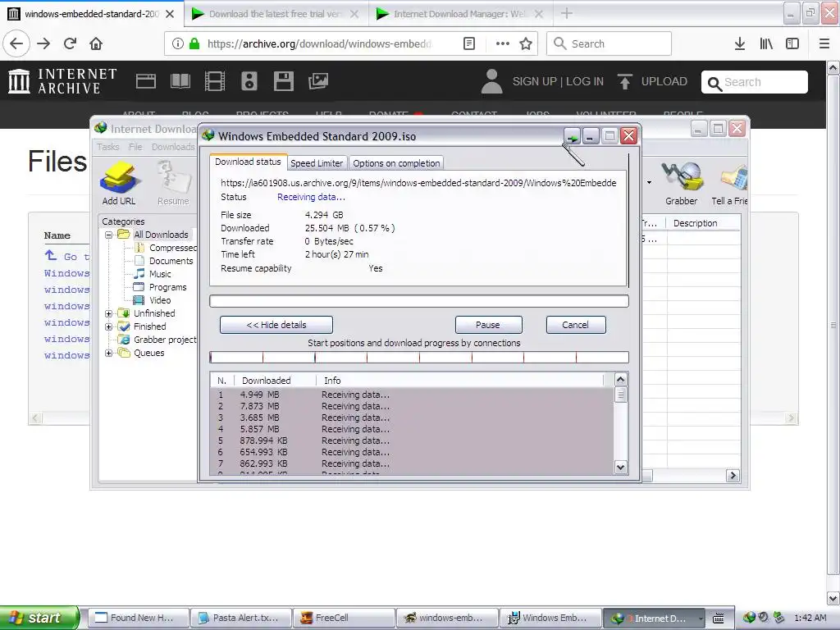840x630 pixels.
Task: Open the Tasks menu in IDM
Action: (107, 147)
